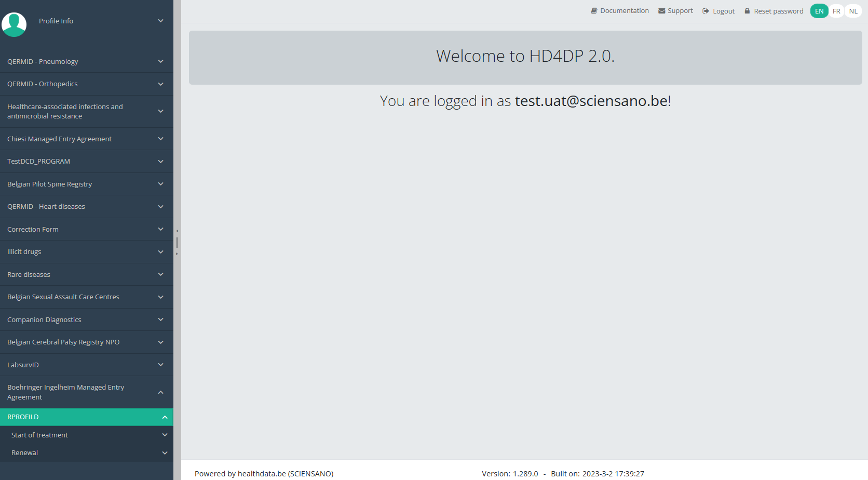Click the user profile avatar icon
Screen dimensions: 868x480
pos(14,24)
